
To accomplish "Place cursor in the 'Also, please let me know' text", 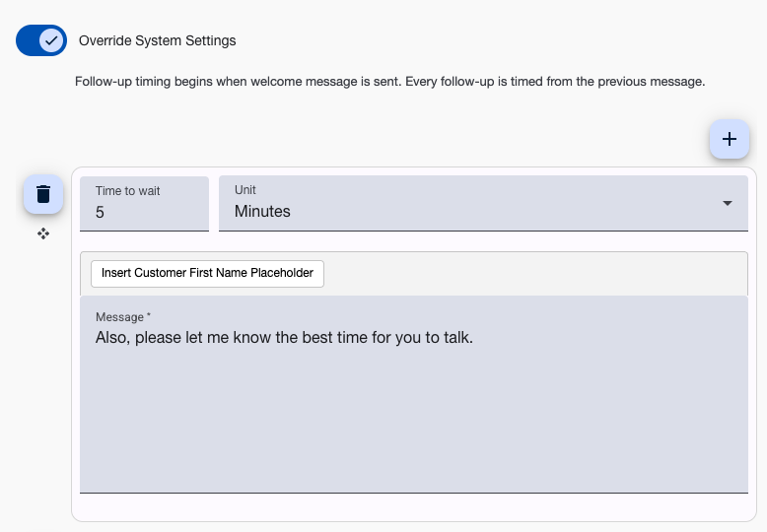I will point(197,338).
